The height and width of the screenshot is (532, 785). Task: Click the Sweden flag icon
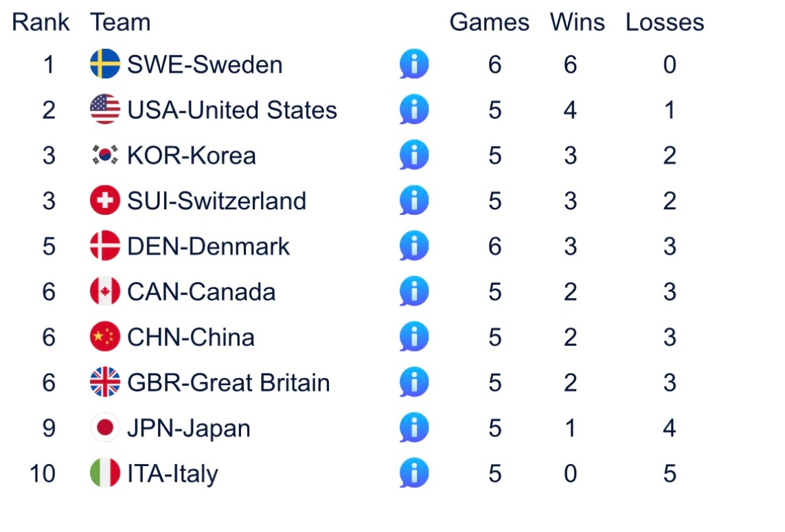(x=105, y=64)
